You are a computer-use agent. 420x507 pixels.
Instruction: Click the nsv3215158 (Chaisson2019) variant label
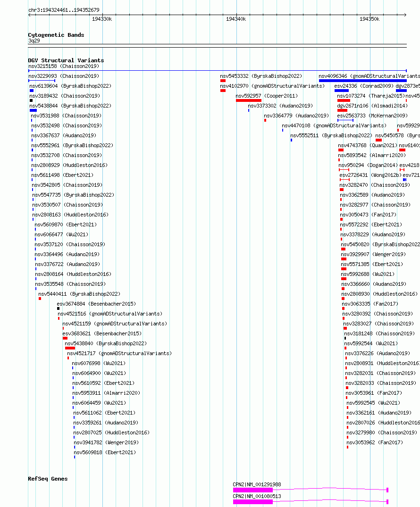click(63, 66)
